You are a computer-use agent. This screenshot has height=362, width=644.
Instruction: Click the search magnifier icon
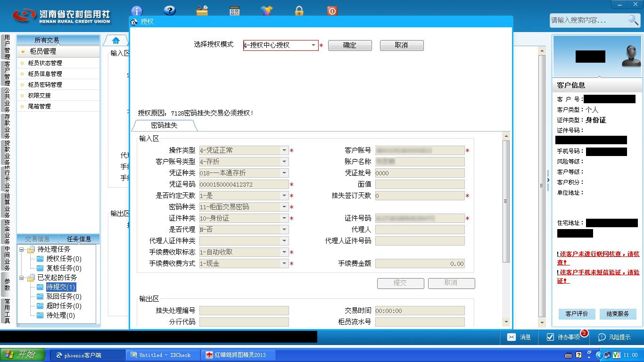pyautogui.click(x=633, y=20)
